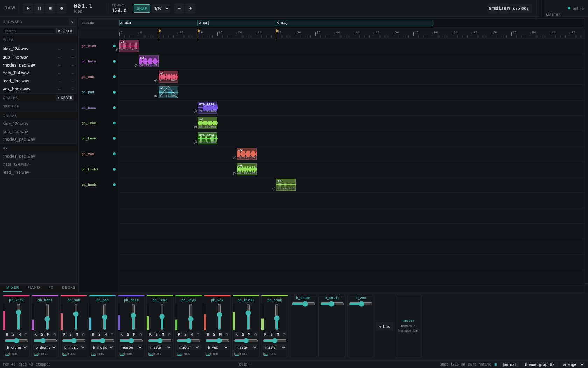Click the theme: graphite button

point(539,364)
